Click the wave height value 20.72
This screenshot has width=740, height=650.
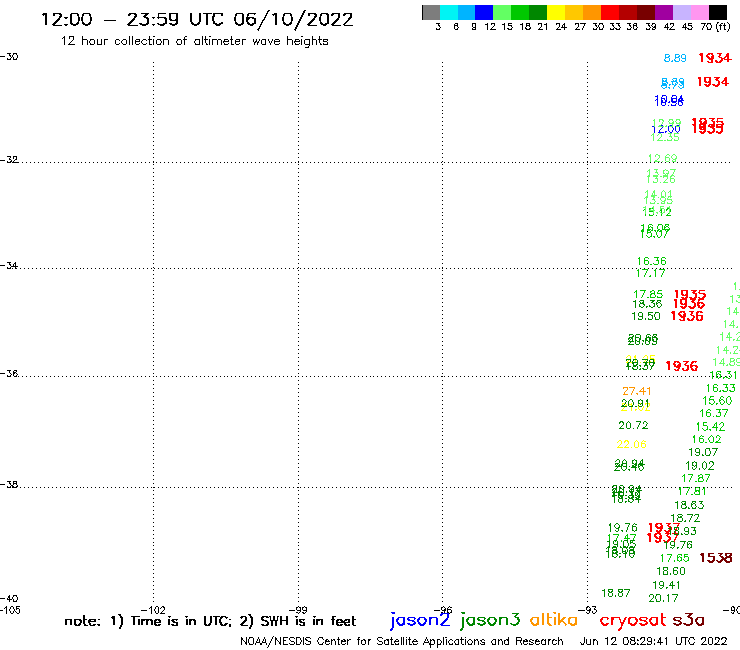pos(633,425)
